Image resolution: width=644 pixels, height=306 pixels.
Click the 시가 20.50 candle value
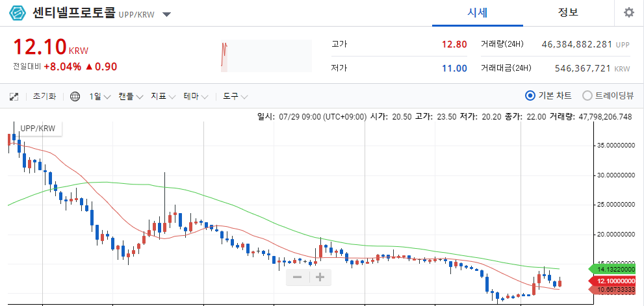[x=391, y=117]
